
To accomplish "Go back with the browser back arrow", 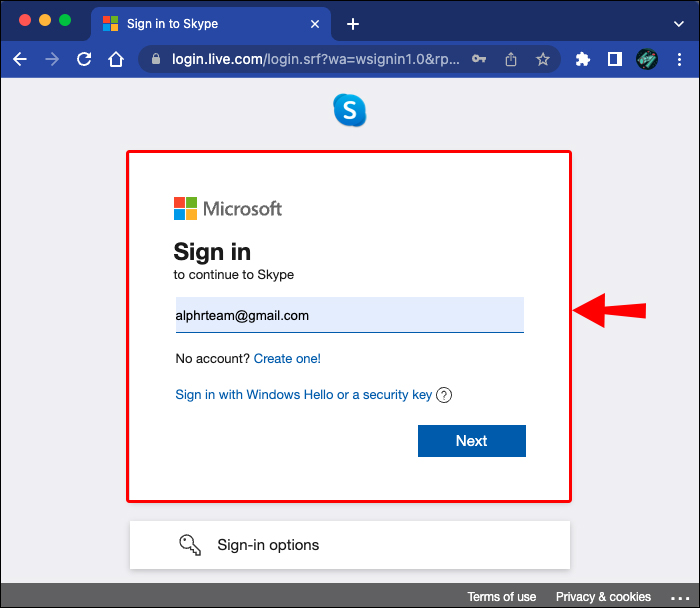I will [x=20, y=59].
